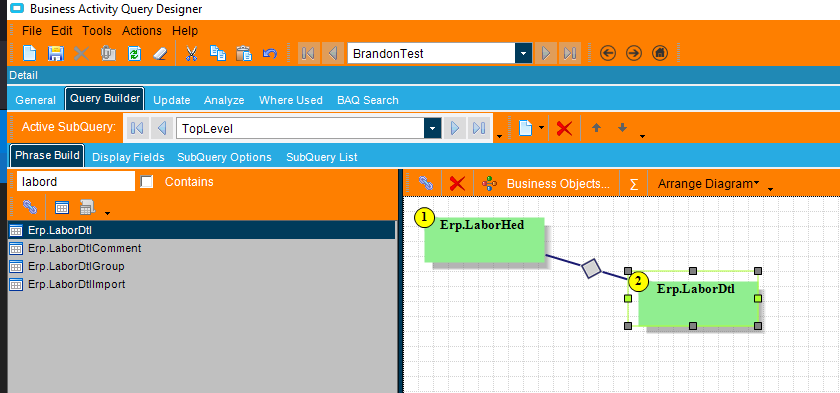Click the Paste clipboard icon
The width and height of the screenshot is (840, 393).
[x=244, y=54]
